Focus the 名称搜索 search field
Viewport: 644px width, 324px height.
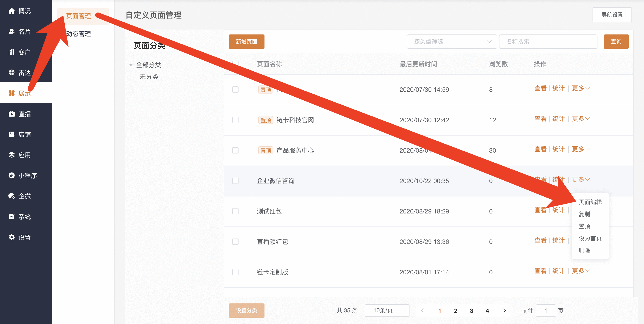[548, 41]
